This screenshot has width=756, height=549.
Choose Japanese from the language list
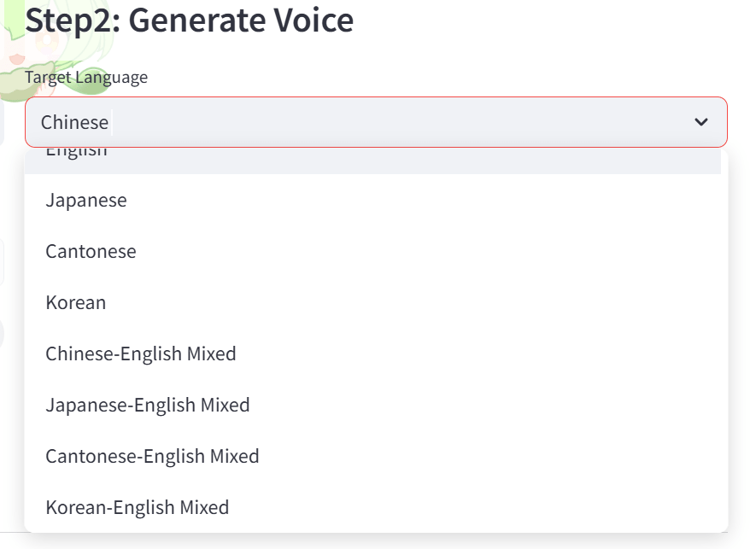pyautogui.click(x=86, y=201)
